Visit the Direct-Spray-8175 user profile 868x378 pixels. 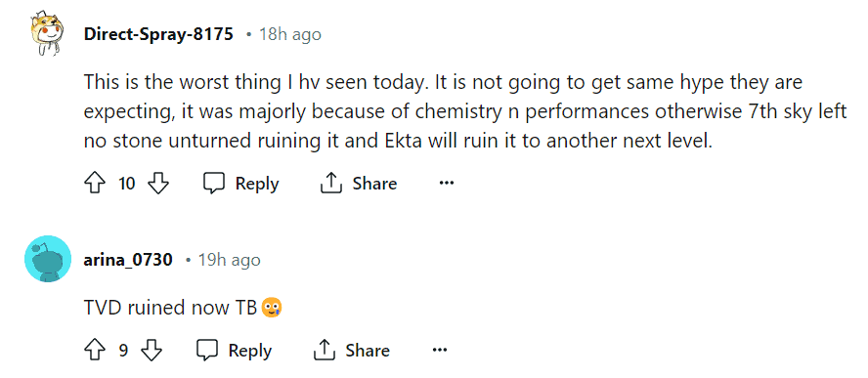pyautogui.click(x=158, y=34)
